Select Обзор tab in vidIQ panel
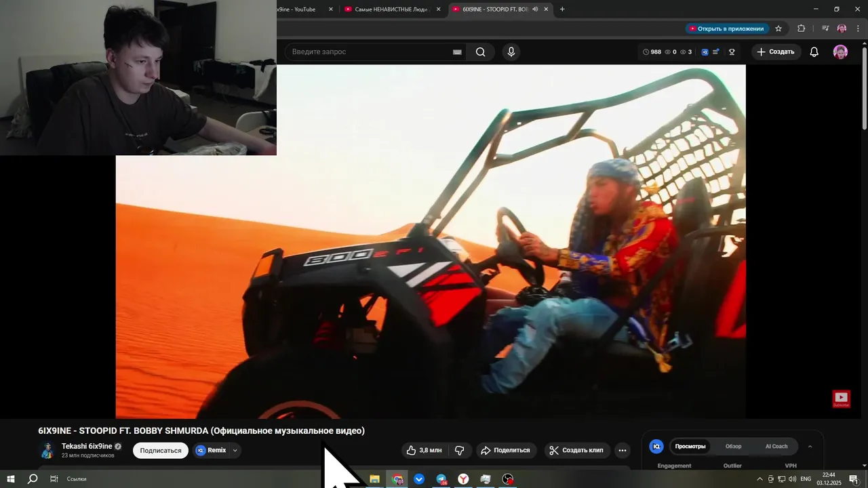The height and width of the screenshot is (488, 868). 733,447
